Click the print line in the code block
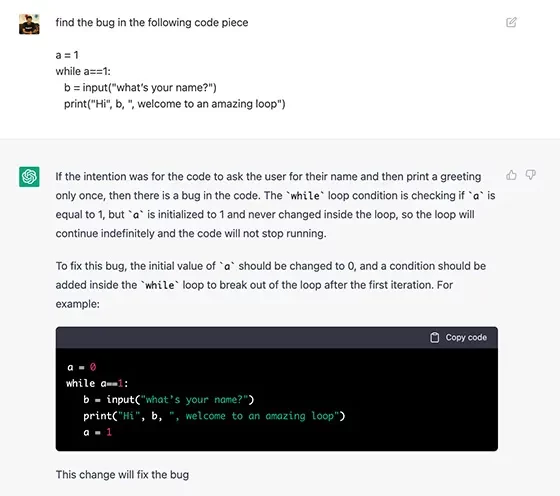 [214, 416]
